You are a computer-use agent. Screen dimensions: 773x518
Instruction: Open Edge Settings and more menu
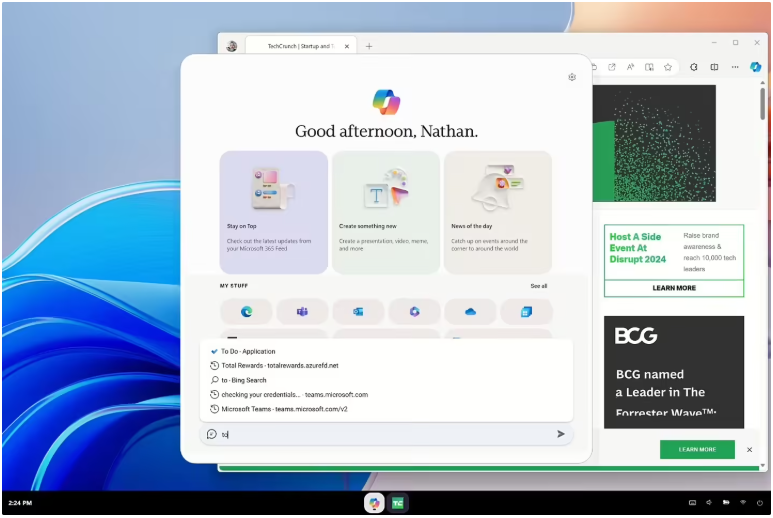click(735, 67)
